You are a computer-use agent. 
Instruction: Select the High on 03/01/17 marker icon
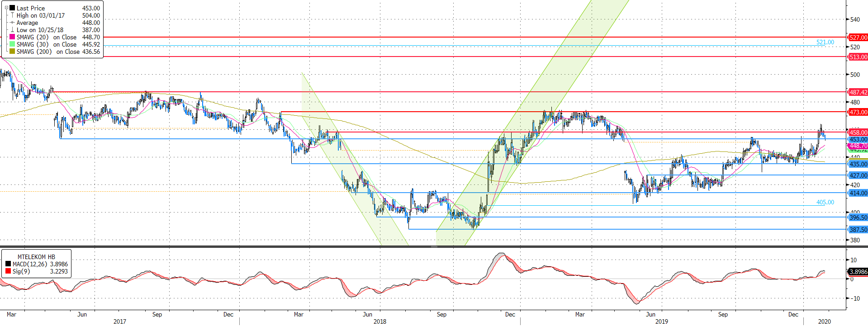tap(12, 15)
